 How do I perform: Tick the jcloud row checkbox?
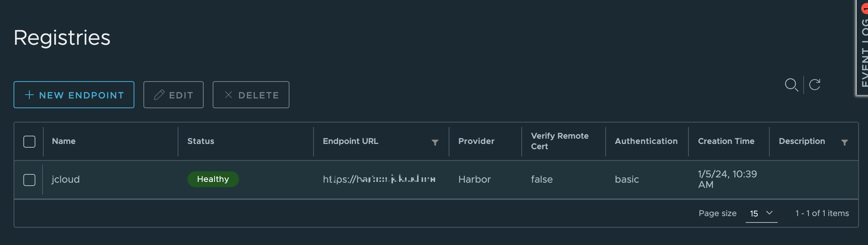coord(29,180)
